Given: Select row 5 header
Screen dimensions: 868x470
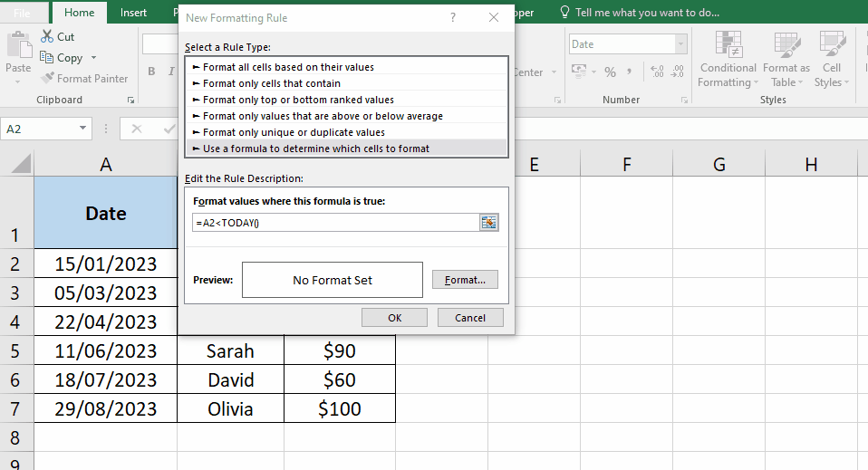Looking at the screenshot, I should [x=15, y=351].
